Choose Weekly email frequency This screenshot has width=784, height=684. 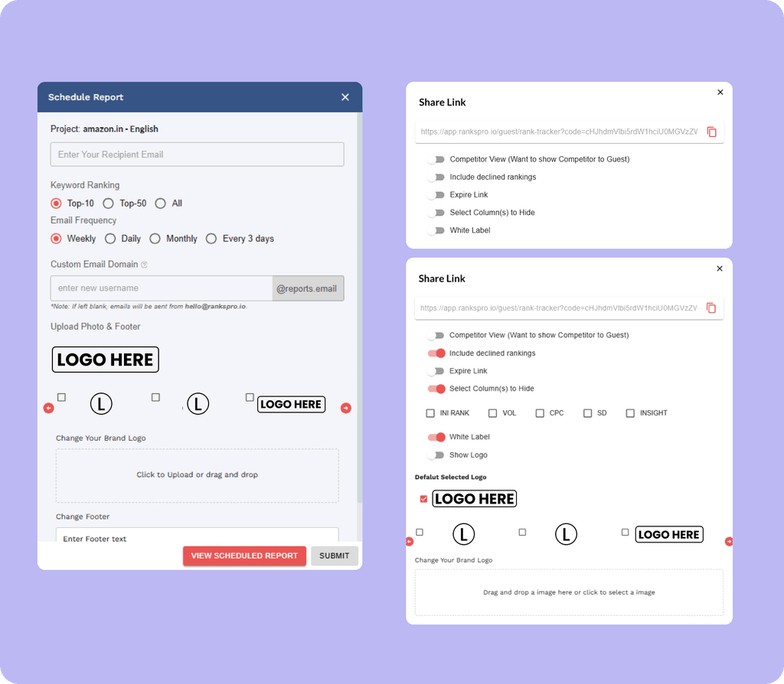(56, 239)
